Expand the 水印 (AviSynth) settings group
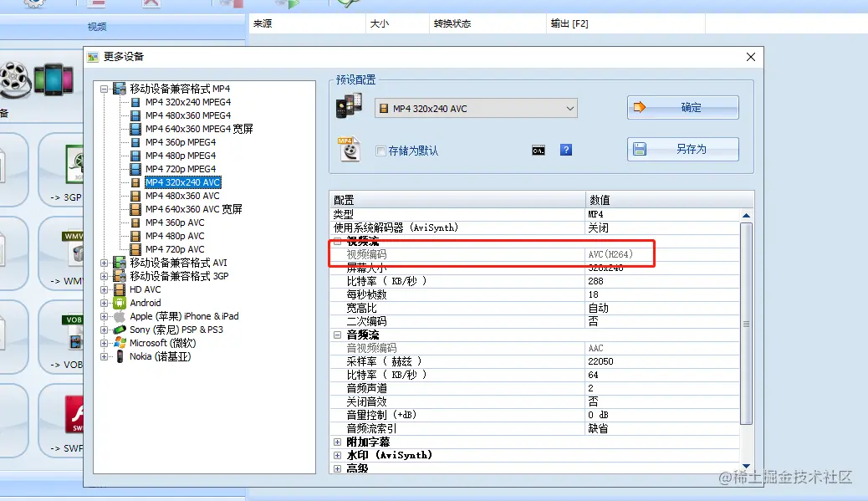 (338, 455)
